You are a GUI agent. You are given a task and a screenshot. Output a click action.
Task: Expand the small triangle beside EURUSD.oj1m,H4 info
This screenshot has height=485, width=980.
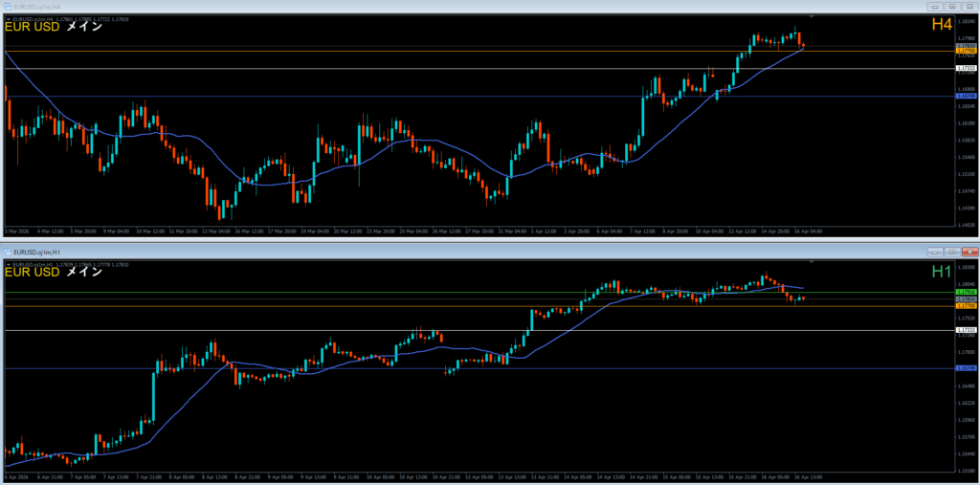(9, 18)
